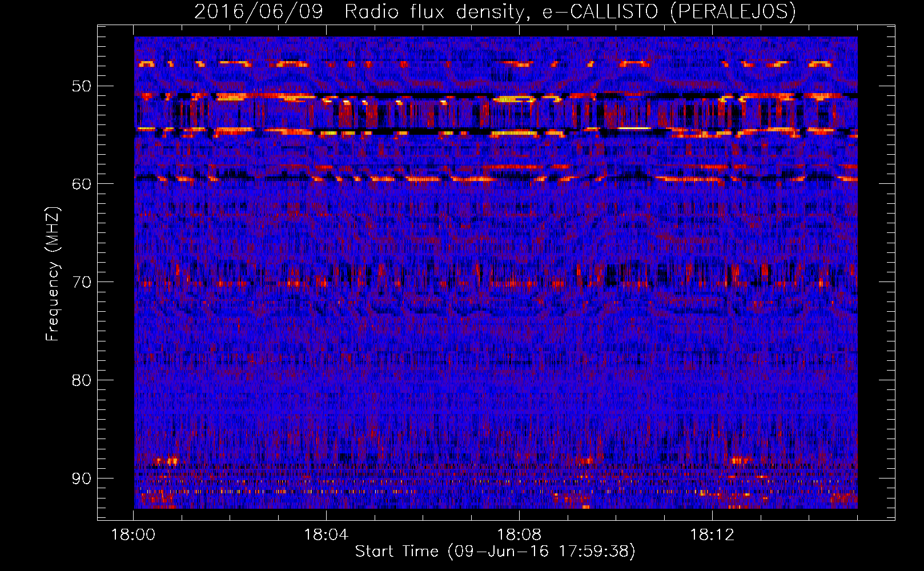The image size is (924, 571).
Task: Click the 70 MHz frequency tick label
Action: pos(81,282)
